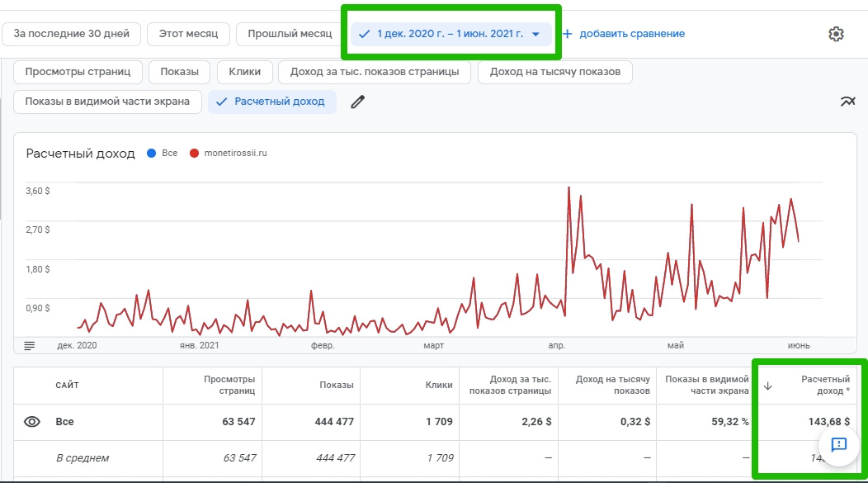Click the Показы metric button
868x483 pixels.
[179, 72]
